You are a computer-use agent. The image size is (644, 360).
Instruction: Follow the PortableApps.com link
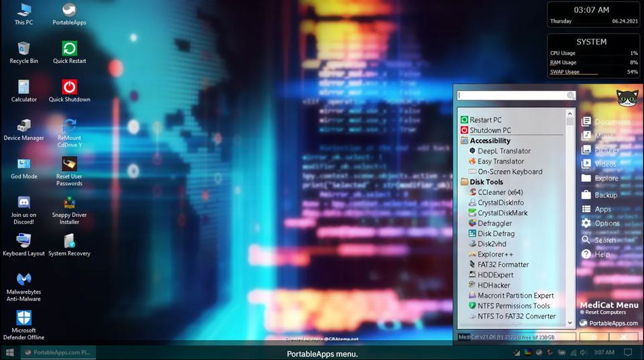click(x=608, y=323)
